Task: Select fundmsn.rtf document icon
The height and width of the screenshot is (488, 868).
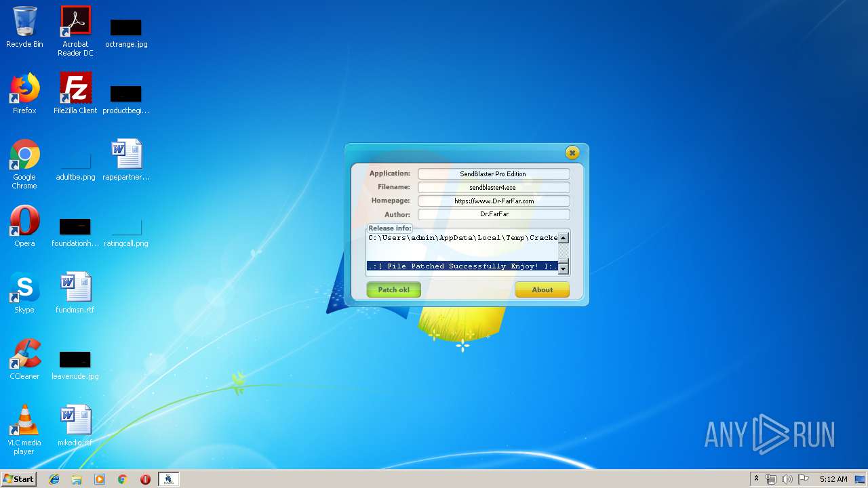Action: point(75,293)
